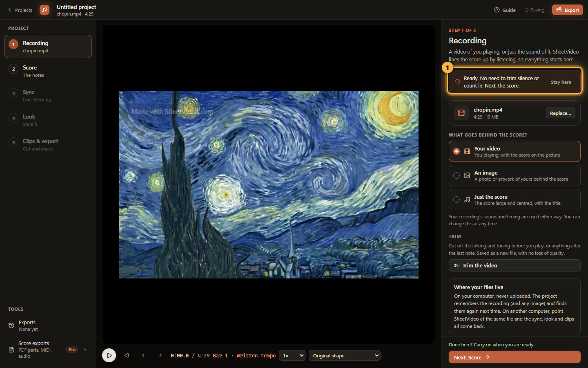
Task: Open step 1 Recording in sidebar
Action: coord(48,46)
